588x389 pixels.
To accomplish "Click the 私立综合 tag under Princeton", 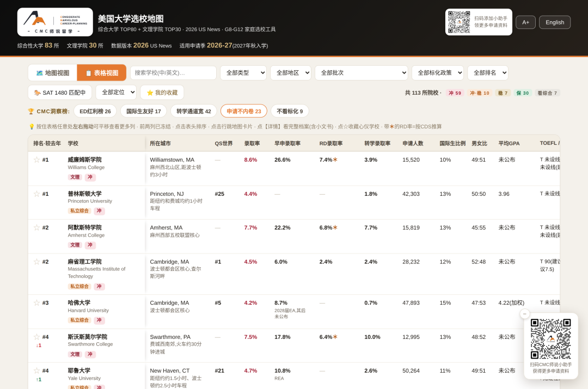I will click(x=79, y=211).
